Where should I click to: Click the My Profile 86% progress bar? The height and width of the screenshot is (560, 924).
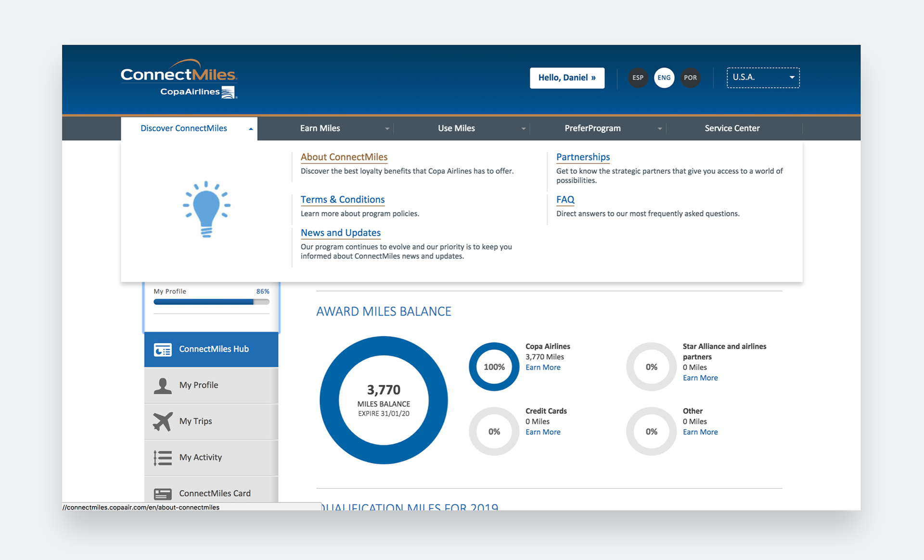211,302
